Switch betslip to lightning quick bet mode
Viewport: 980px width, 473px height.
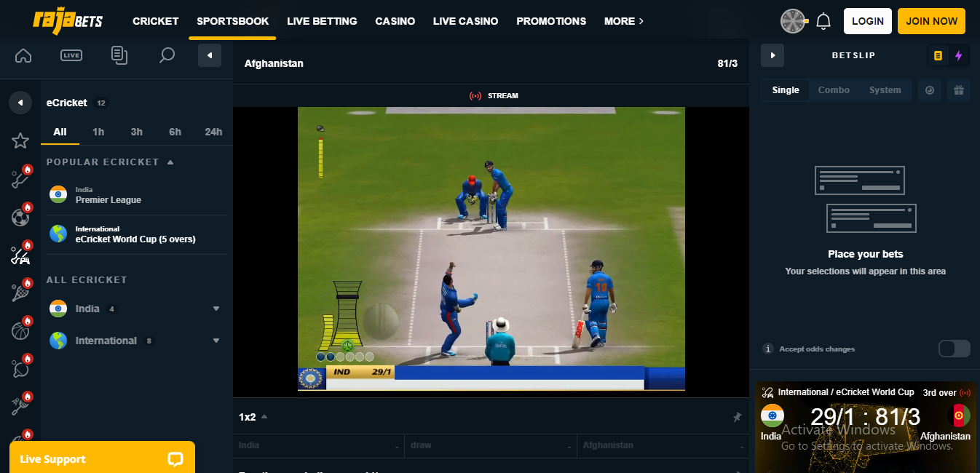[959, 55]
